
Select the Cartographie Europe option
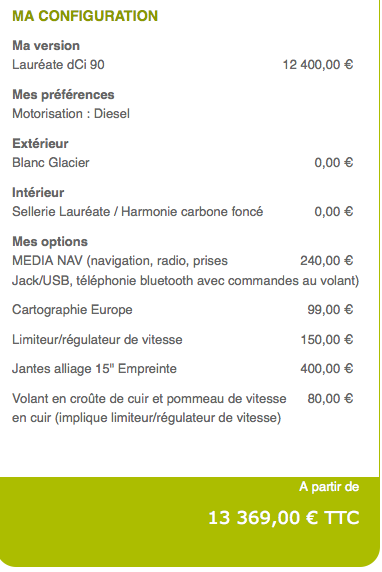pyautogui.click(x=72, y=310)
